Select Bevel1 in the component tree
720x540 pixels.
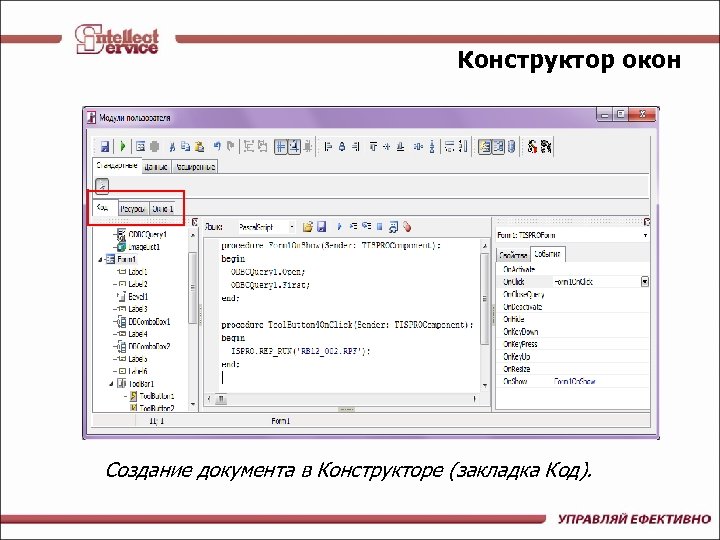(138, 297)
